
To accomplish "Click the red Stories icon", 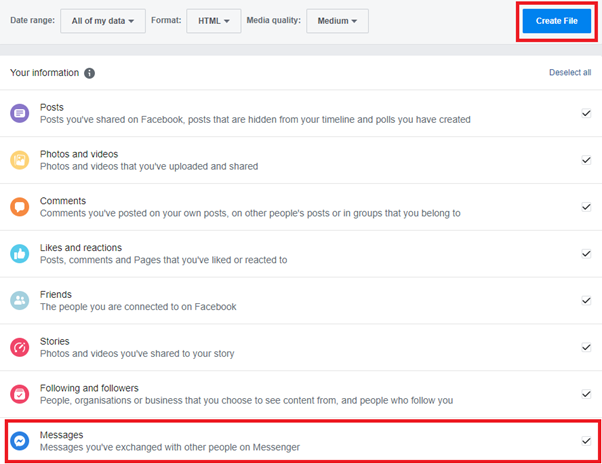I will (20, 347).
